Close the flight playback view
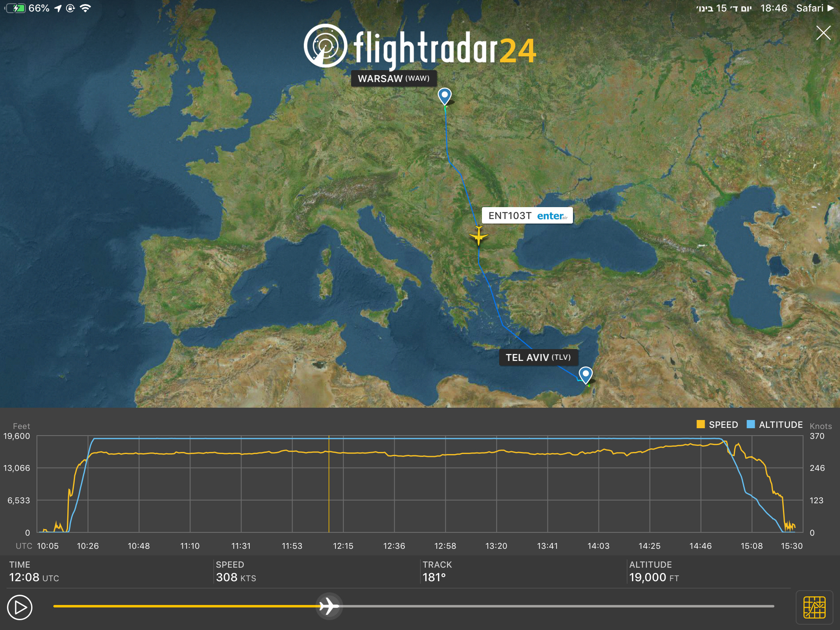The image size is (840, 630). tap(823, 33)
